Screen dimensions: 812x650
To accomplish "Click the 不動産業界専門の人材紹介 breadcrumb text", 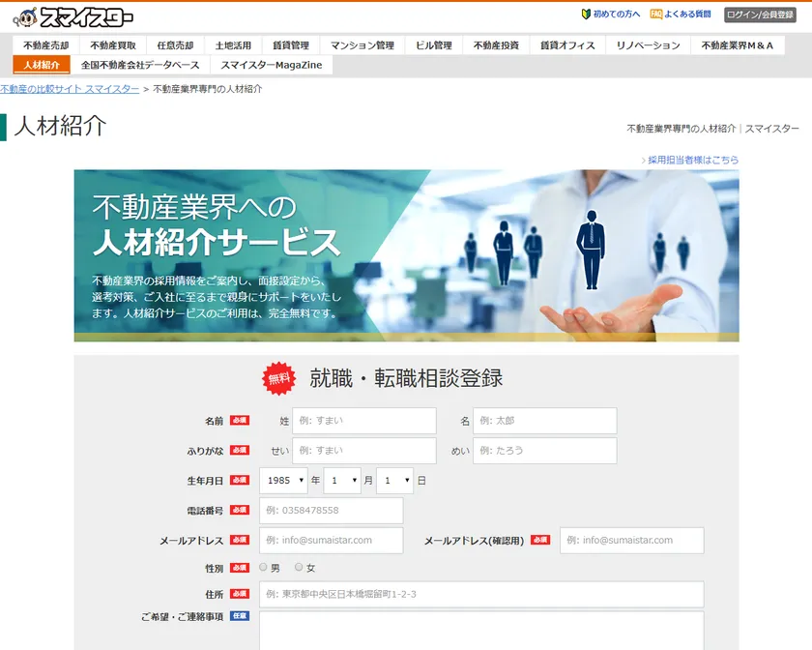I will (x=208, y=89).
